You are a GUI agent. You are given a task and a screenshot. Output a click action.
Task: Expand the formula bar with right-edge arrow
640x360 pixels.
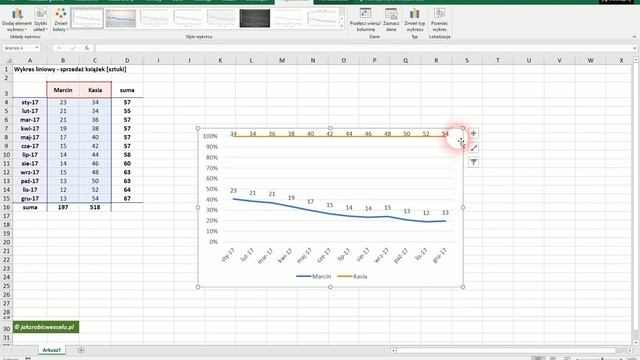click(634, 48)
